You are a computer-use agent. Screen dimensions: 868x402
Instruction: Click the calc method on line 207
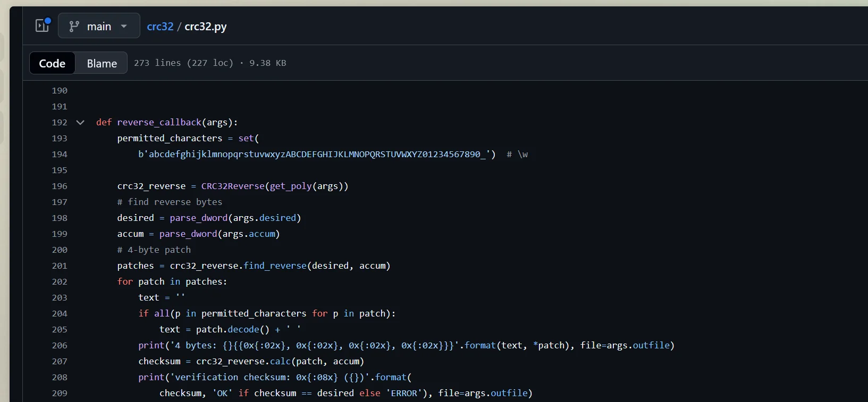pyautogui.click(x=280, y=362)
